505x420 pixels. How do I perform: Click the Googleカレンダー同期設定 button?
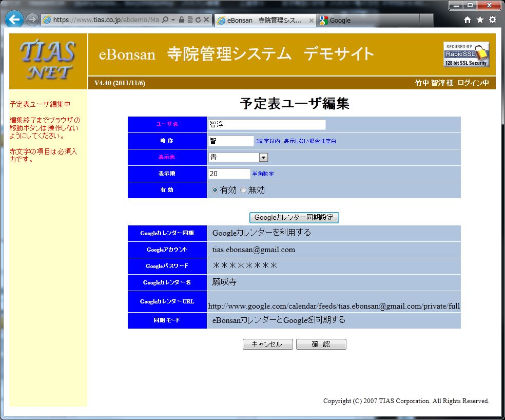[294, 218]
